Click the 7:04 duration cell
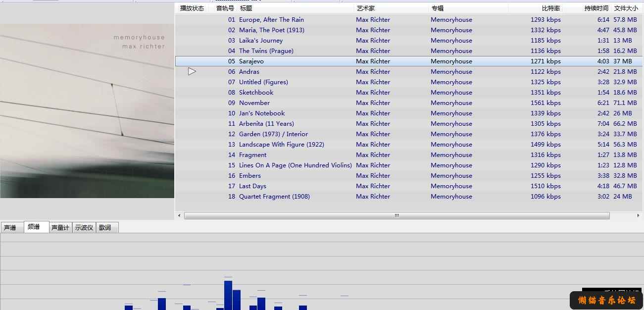644x310 pixels. (x=603, y=124)
